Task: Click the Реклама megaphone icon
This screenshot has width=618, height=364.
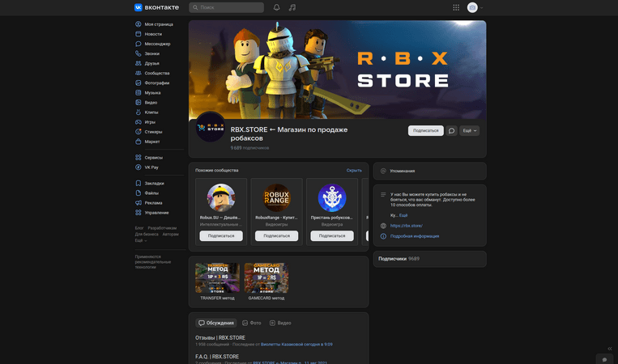Action: pos(139,203)
